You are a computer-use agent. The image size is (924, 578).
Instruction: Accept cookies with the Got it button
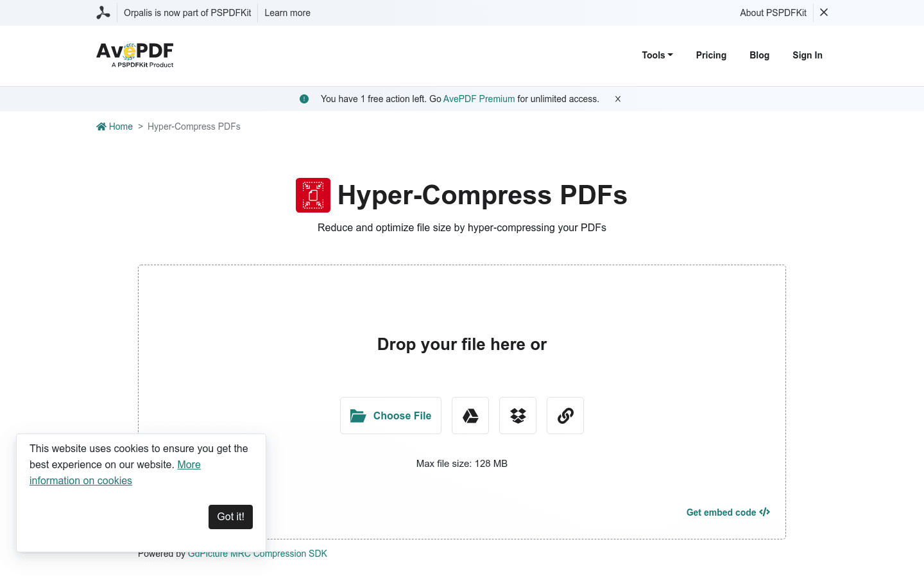coord(230,516)
